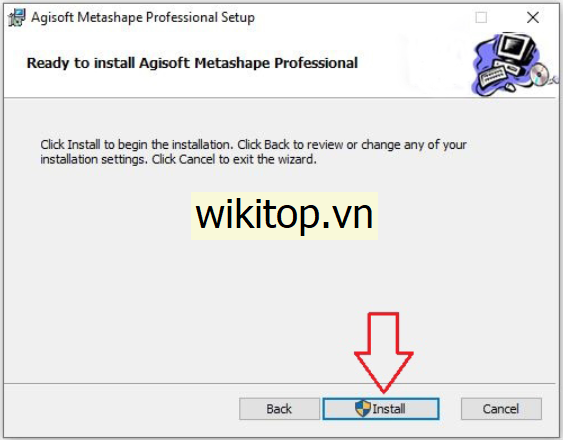This screenshot has width=563, height=440.
Task: Start installation with the Install button
Action: pyautogui.click(x=381, y=409)
